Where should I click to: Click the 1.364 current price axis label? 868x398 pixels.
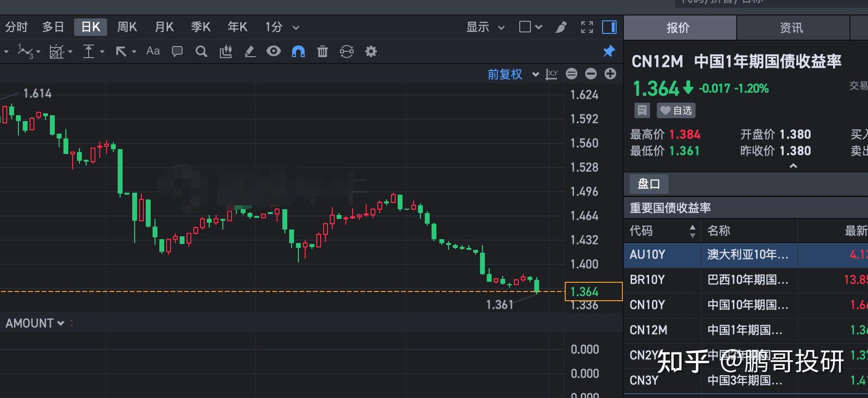593,291
